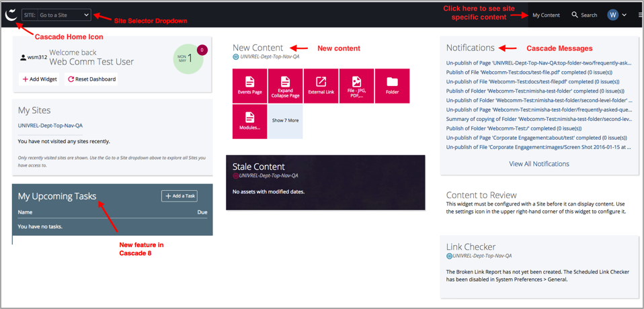Open Un-publish of Page nimisha-test-folder/frequently-asked notification
Viewport: 644px width, 309px height.
pyautogui.click(x=539, y=110)
